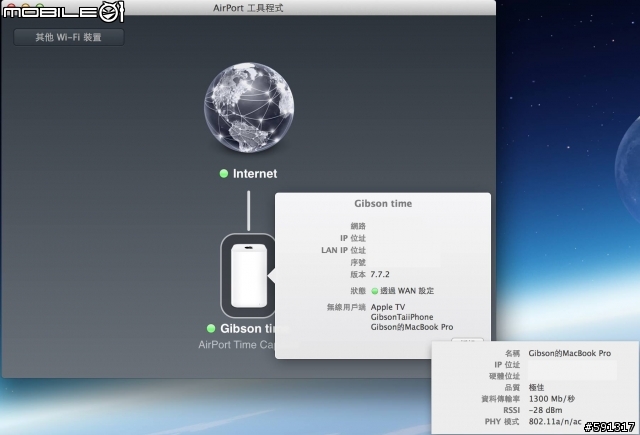The image size is (640, 435).
Task: Select the AirPort Time Capsule device icon
Action: [249, 275]
